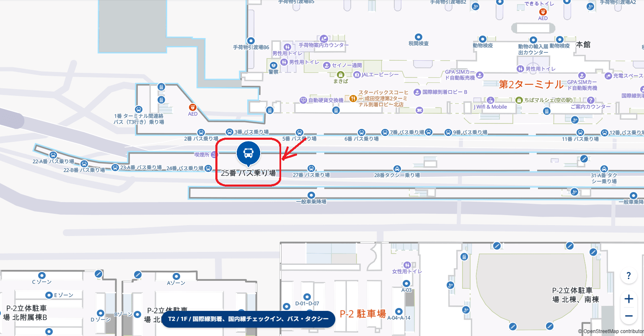
Task: Select the まきば shop icon
Action: (x=340, y=74)
